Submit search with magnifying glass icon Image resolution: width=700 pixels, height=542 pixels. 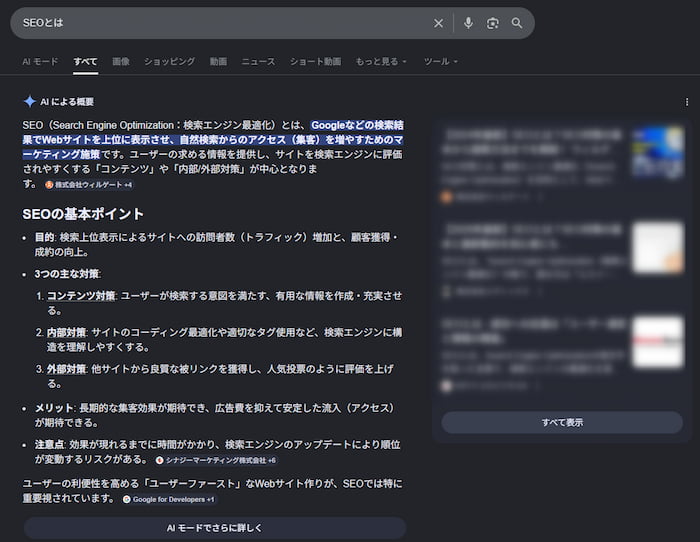tap(517, 23)
